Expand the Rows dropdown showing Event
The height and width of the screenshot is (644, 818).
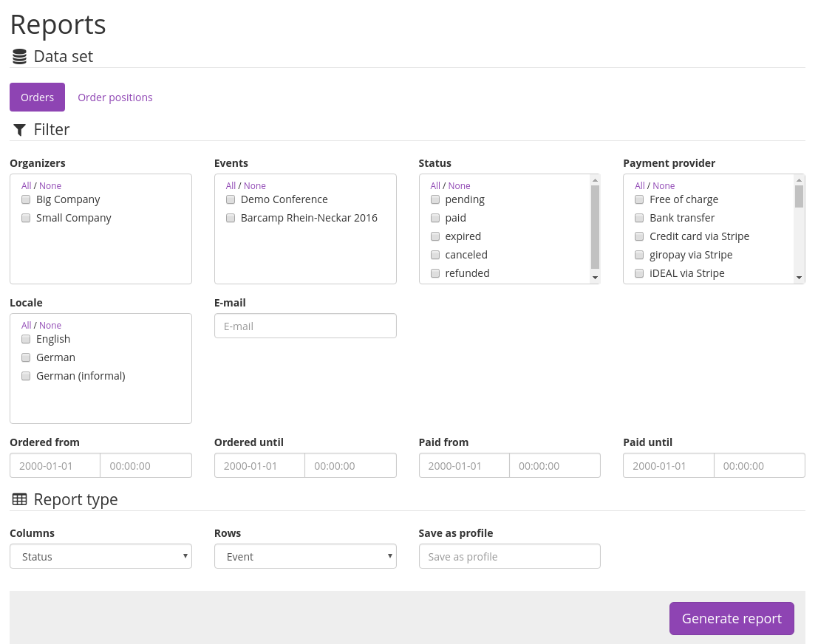point(305,557)
